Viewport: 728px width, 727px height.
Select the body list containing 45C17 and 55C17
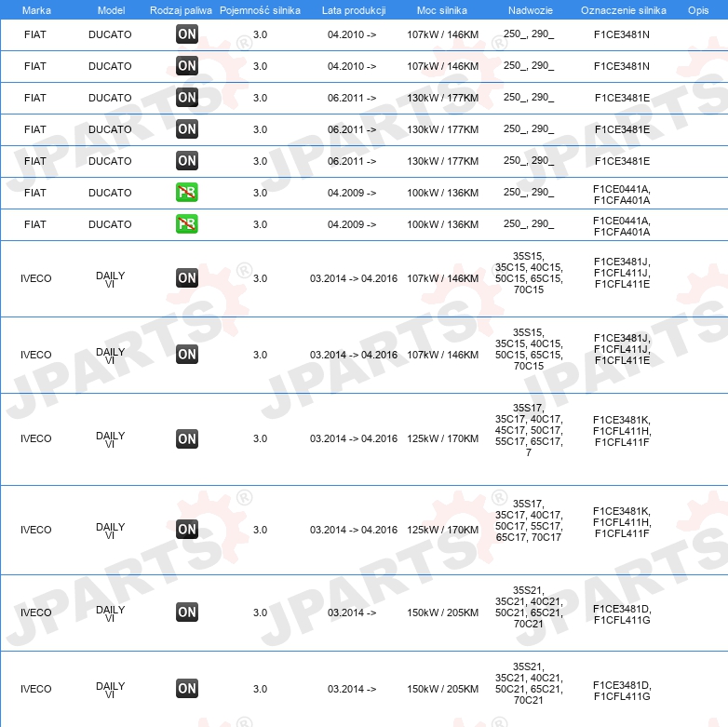529,430
